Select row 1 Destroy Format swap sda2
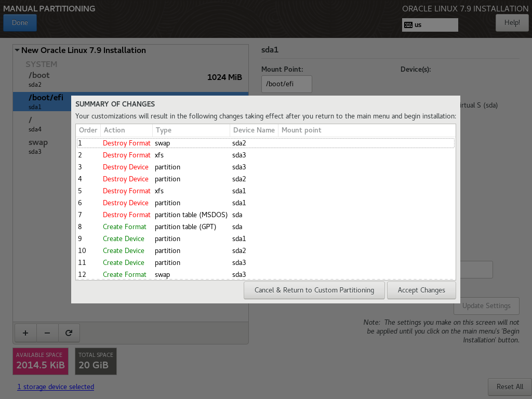The height and width of the screenshot is (399, 532). pyautogui.click(x=265, y=143)
